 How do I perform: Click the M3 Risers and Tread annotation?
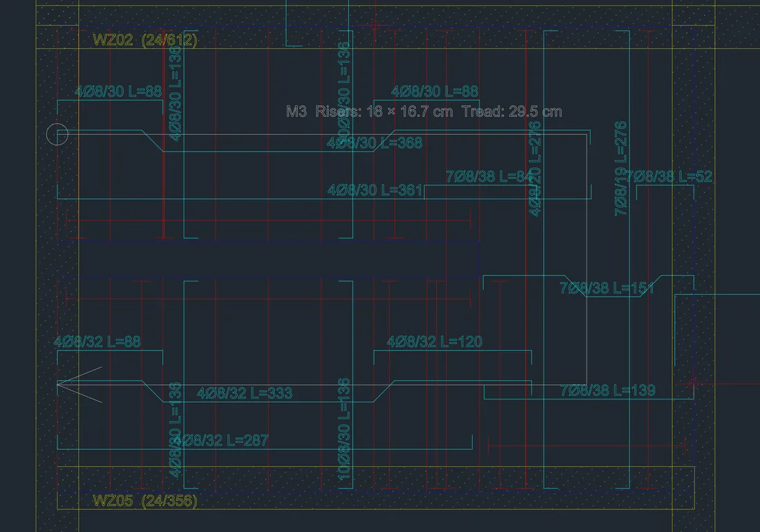click(x=424, y=111)
